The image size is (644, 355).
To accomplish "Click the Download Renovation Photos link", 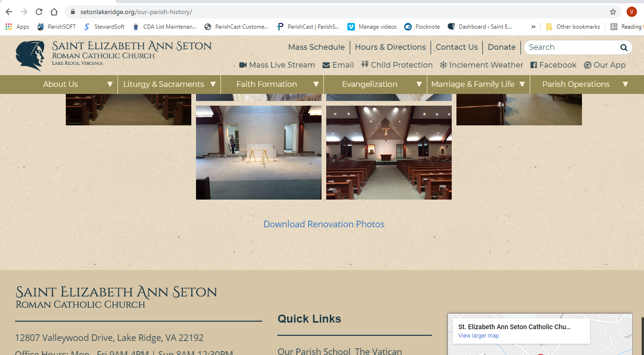I will [323, 224].
